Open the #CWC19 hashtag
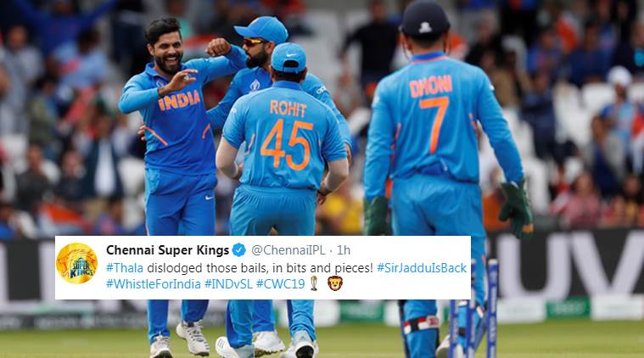644x358 pixels. point(281,283)
